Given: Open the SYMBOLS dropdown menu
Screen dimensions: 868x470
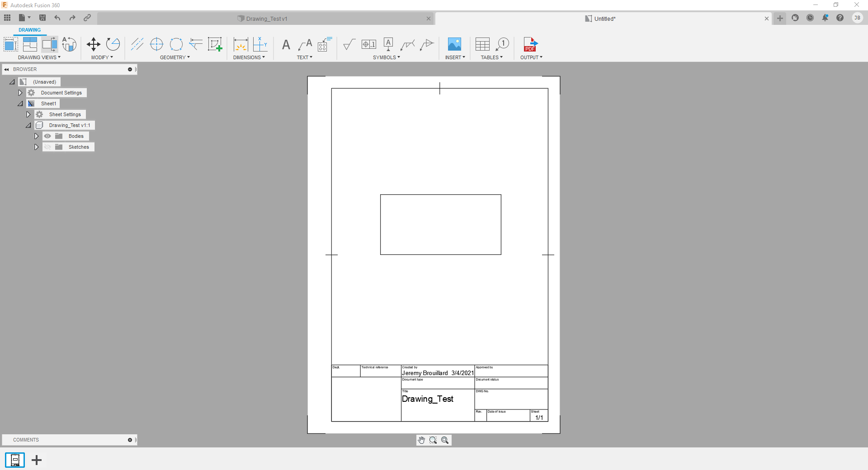Looking at the screenshot, I should 386,57.
